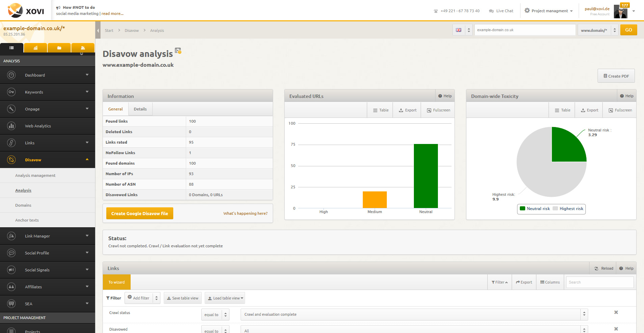Open Crawl status value dropdown
644x333 pixels.
(414, 314)
